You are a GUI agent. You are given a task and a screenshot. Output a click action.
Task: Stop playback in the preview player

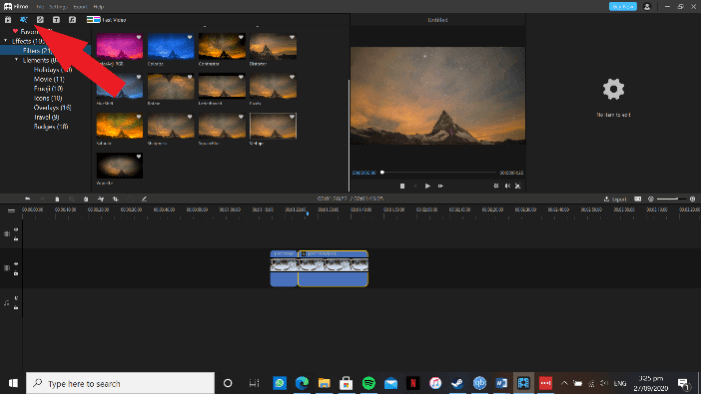tap(402, 186)
